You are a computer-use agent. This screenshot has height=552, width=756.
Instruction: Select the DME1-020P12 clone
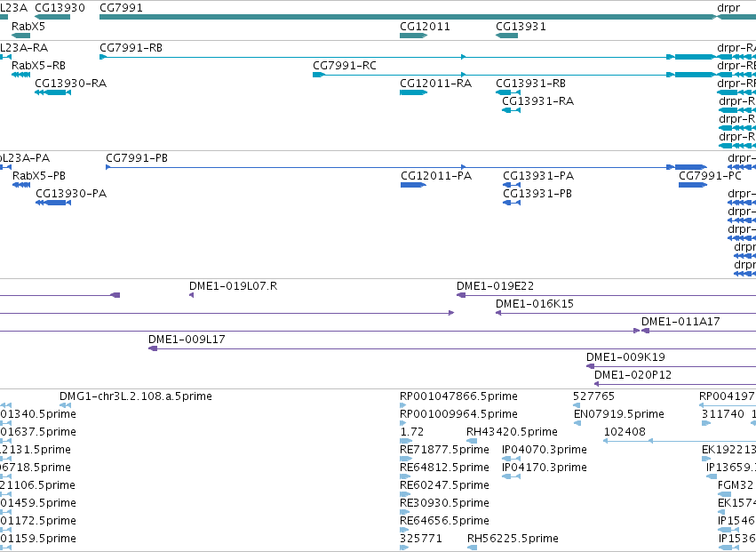675,384
